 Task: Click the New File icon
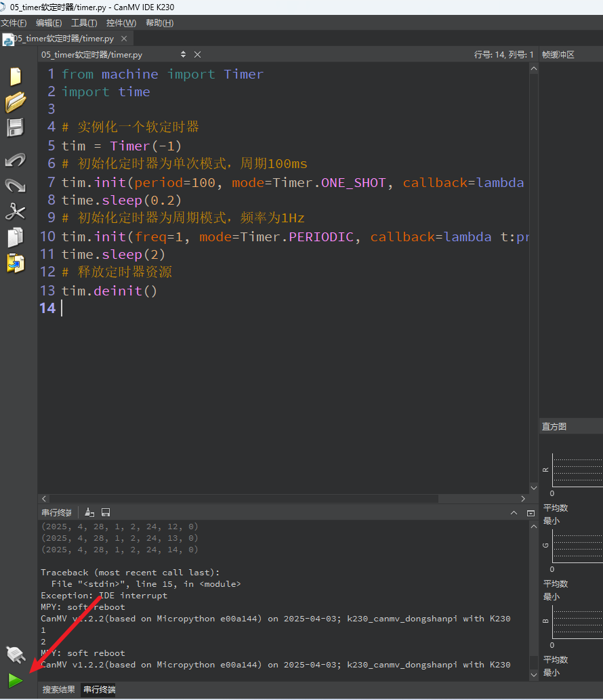16,77
